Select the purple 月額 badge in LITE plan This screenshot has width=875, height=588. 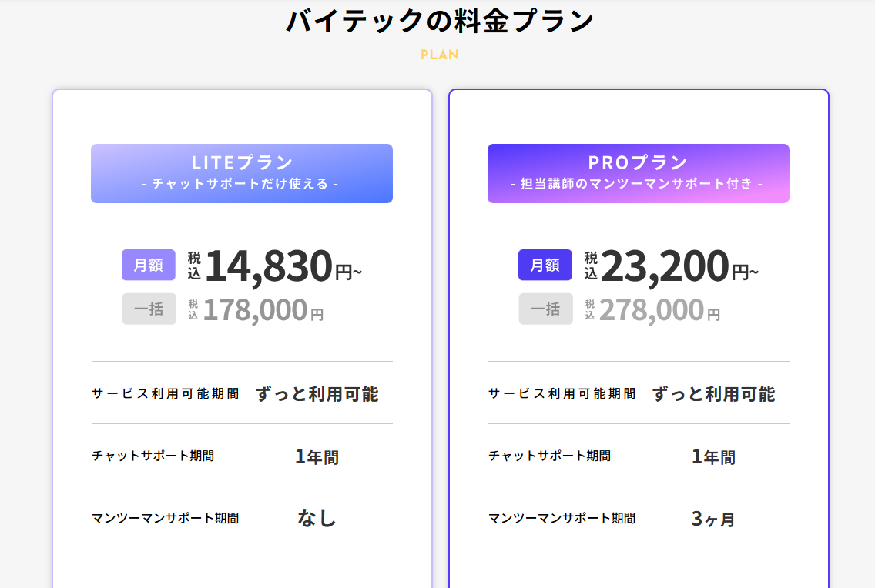tap(149, 265)
